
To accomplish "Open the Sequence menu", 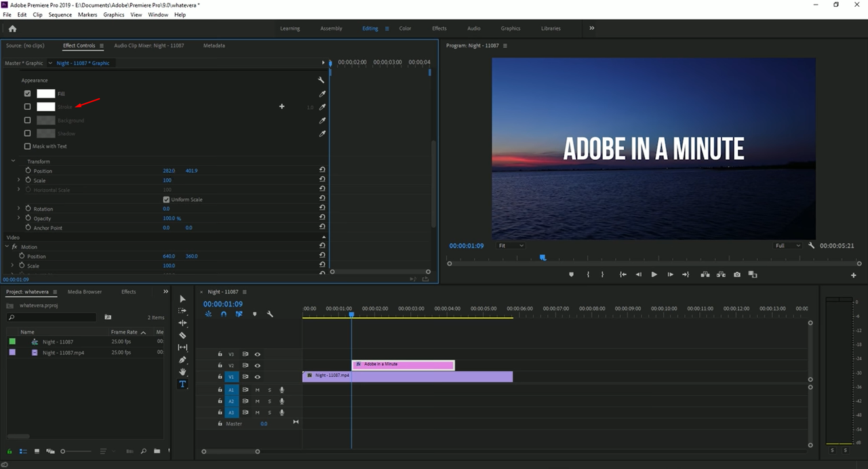I will coord(60,14).
